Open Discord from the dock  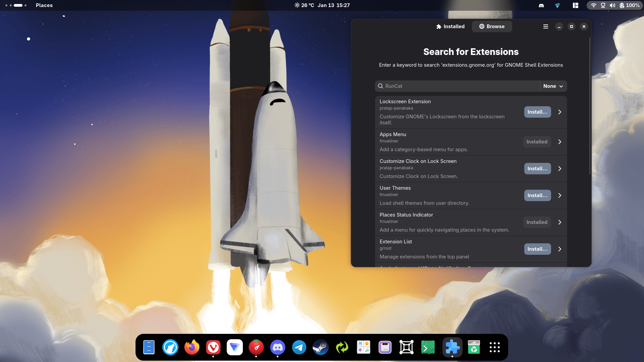[x=277, y=347]
